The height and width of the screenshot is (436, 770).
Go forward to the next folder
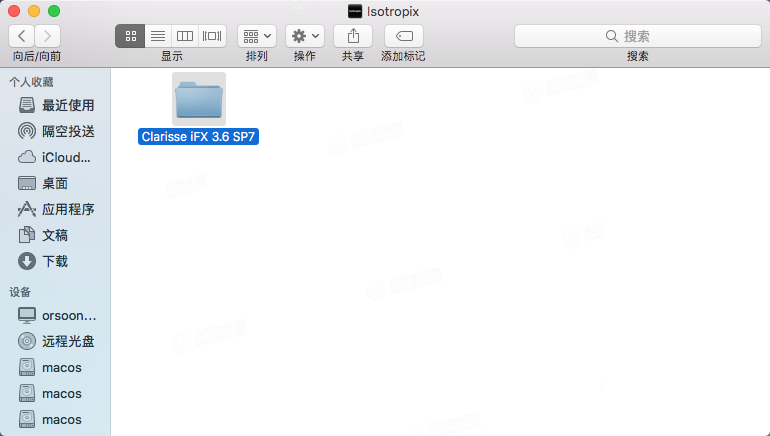[48, 36]
